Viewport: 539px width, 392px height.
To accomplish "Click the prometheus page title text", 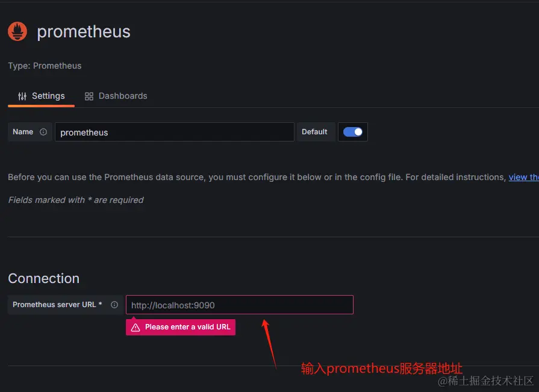I will (x=84, y=31).
